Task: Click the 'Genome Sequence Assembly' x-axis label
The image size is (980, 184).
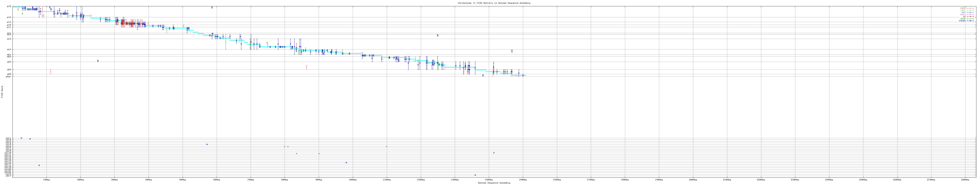Action: 494,183
